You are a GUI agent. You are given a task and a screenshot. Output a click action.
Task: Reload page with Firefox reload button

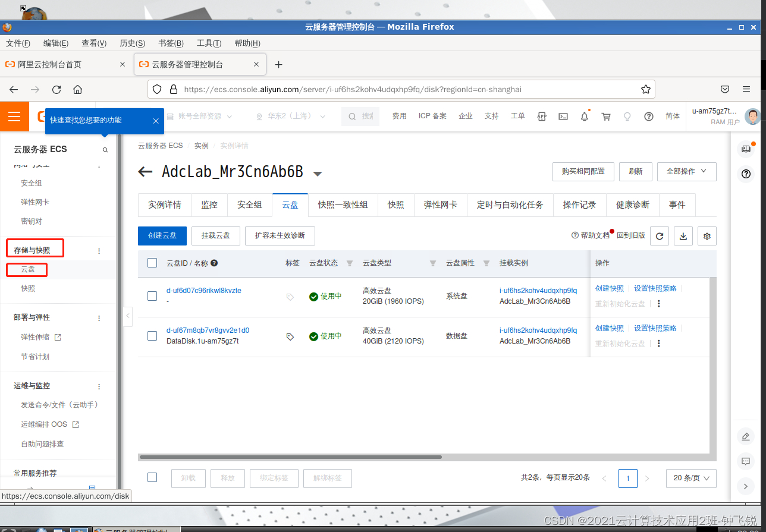[x=56, y=89]
